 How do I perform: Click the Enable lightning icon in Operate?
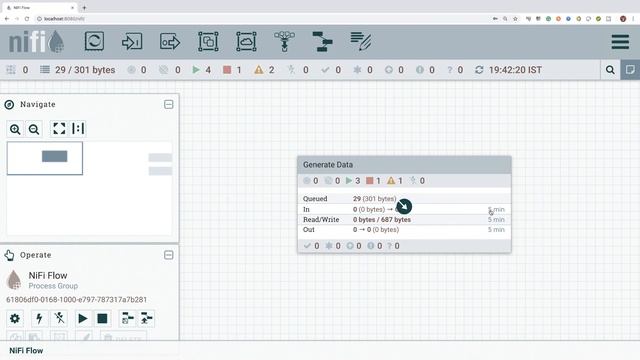(x=40, y=318)
